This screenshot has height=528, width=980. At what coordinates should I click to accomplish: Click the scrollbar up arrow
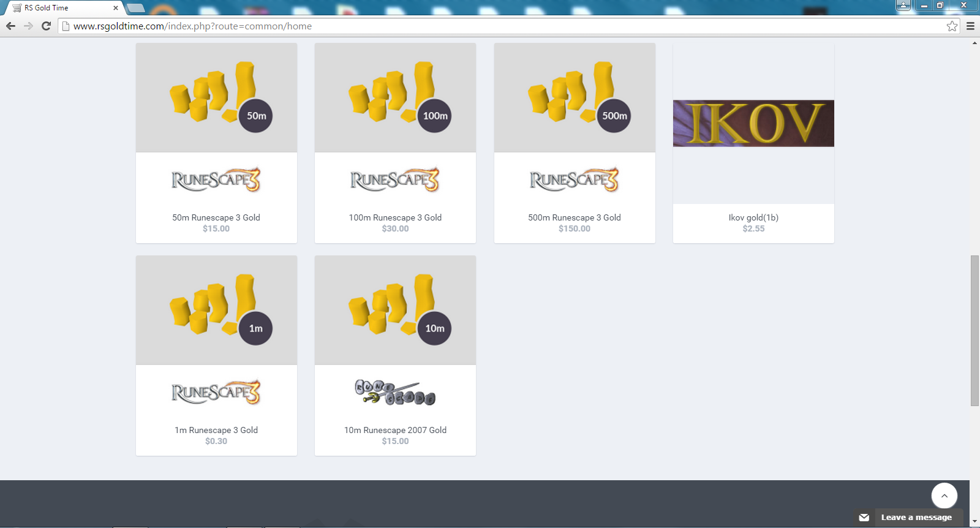(x=974, y=43)
